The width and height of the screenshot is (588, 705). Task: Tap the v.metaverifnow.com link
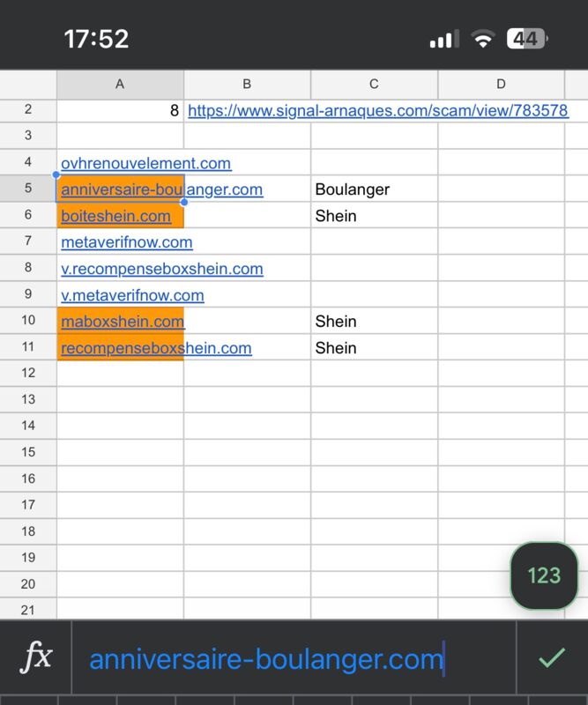coord(132,295)
